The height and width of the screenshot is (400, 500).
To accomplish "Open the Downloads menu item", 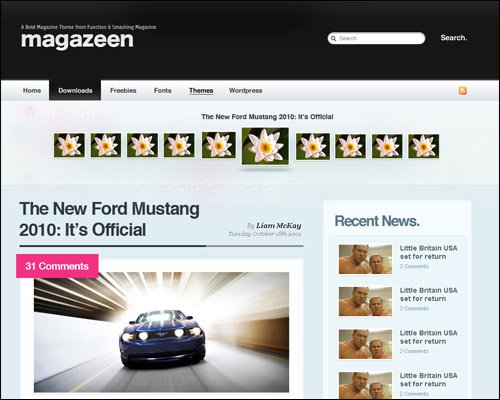I will 75,90.
